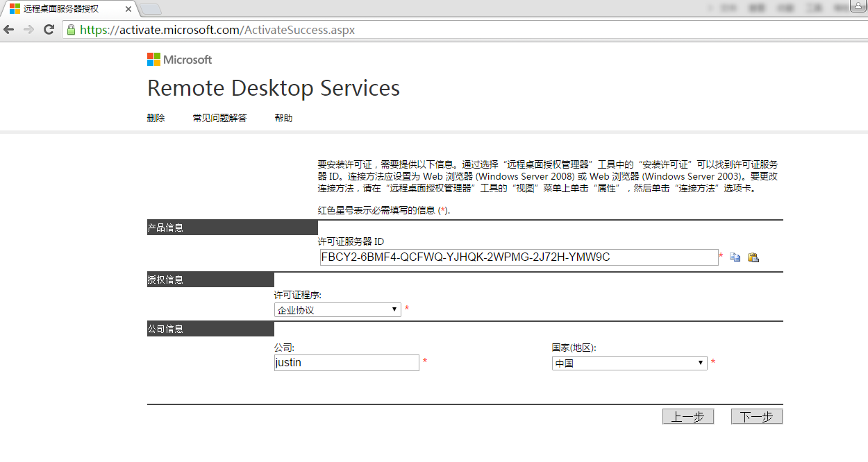Click the paste icon beside license server ID

click(753, 257)
